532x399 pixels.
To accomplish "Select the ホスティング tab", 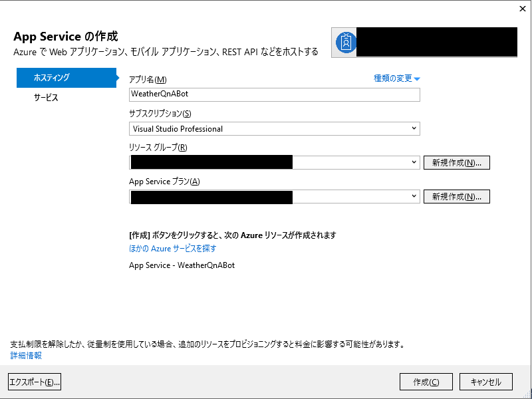I will [x=66, y=78].
